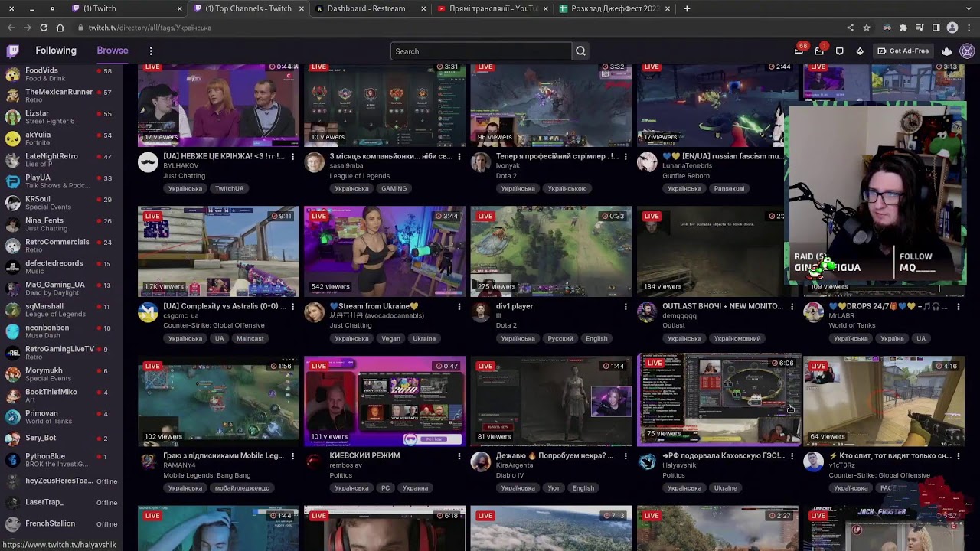Viewport: 980px width, 551px height.
Task: Open the Whispers chat bubble icon
Action: coord(840,51)
